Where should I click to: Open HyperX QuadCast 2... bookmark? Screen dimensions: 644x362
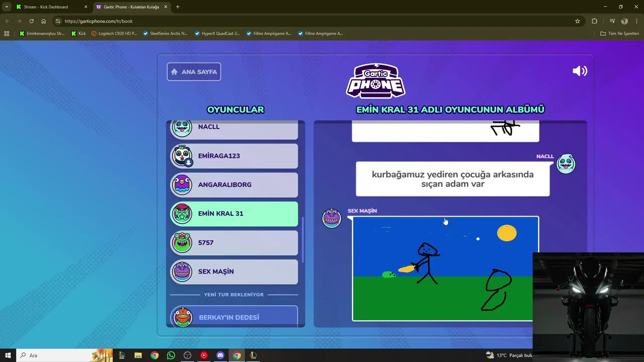[217, 34]
